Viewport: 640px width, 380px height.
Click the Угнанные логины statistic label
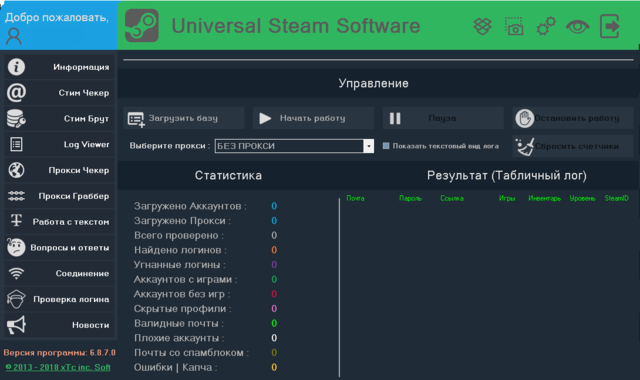180,265
